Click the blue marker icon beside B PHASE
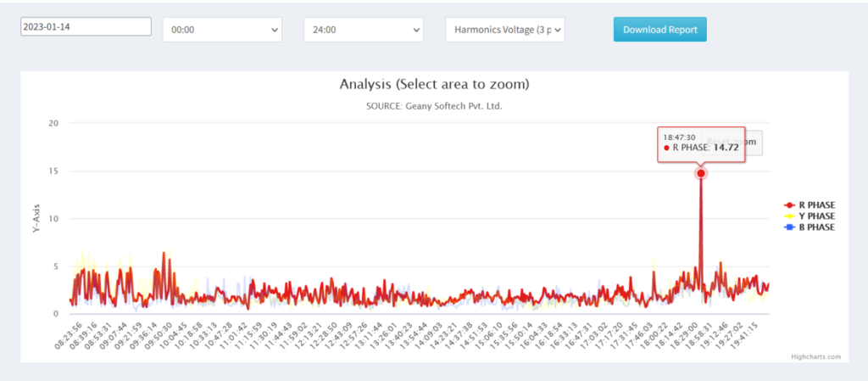This screenshot has width=868, height=381. (x=789, y=227)
